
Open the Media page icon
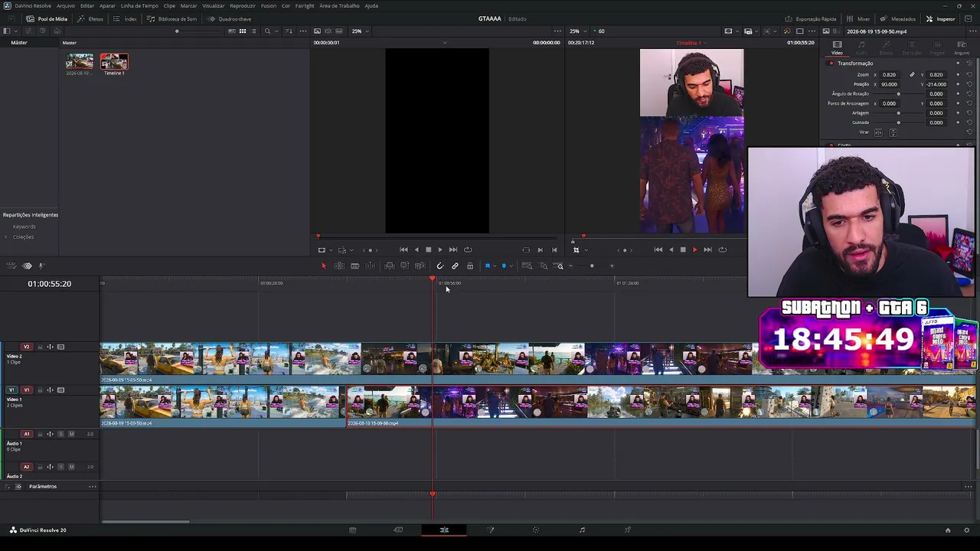pyautogui.click(x=352, y=530)
